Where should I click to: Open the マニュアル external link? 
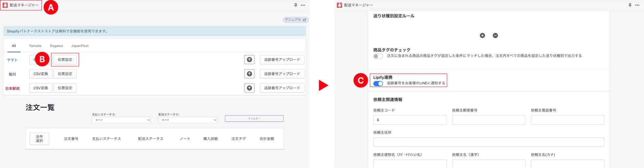[296, 20]
